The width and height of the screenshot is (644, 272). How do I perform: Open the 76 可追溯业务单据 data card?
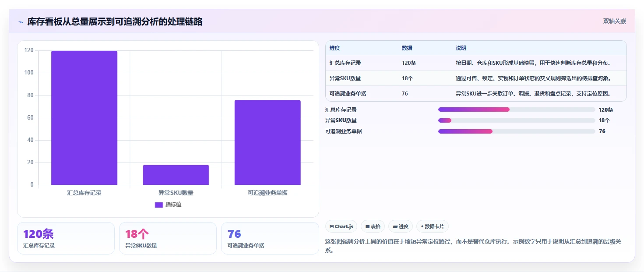click(x=270, y=238)
